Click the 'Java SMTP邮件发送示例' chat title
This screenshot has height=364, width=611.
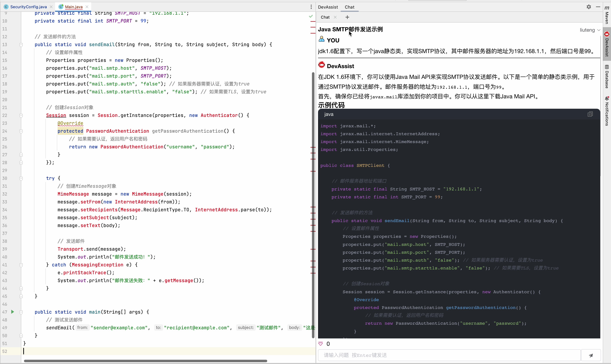coord(350,29)
